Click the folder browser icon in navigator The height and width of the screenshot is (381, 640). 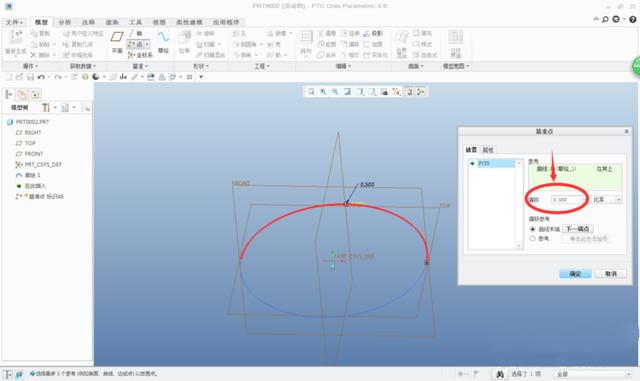click(x=22, y=95)
